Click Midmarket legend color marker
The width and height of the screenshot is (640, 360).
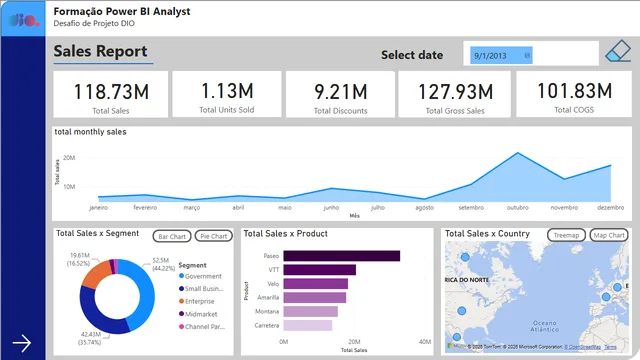(181, 314)
